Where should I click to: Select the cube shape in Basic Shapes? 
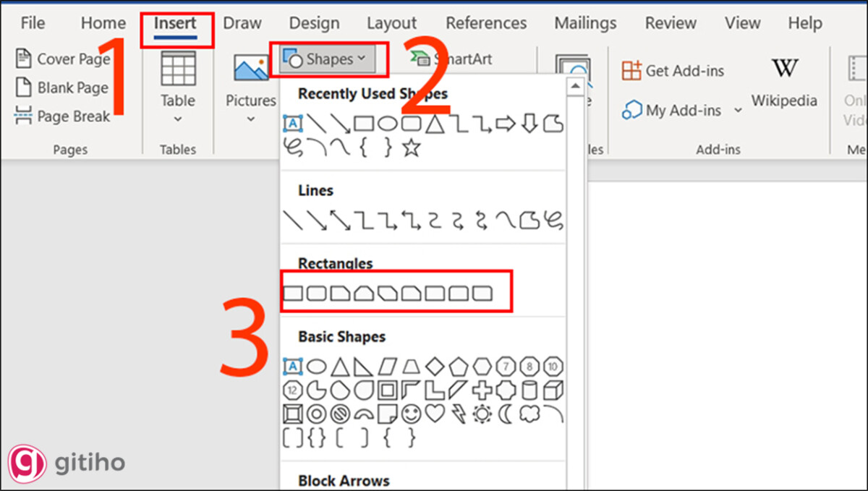553,390
